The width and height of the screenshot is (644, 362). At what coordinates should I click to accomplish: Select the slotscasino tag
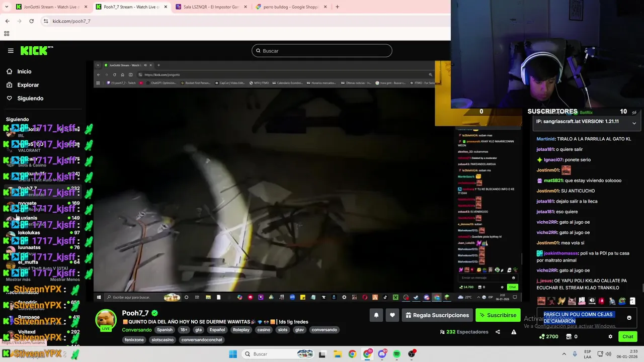[163, 340]
